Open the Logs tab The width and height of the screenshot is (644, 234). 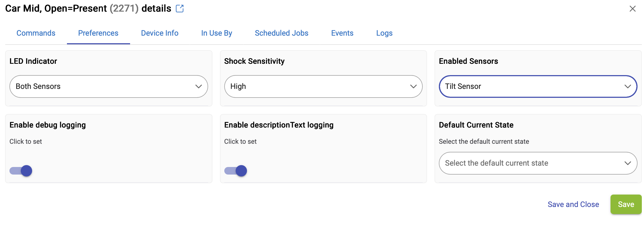click(x=384, y=33)
